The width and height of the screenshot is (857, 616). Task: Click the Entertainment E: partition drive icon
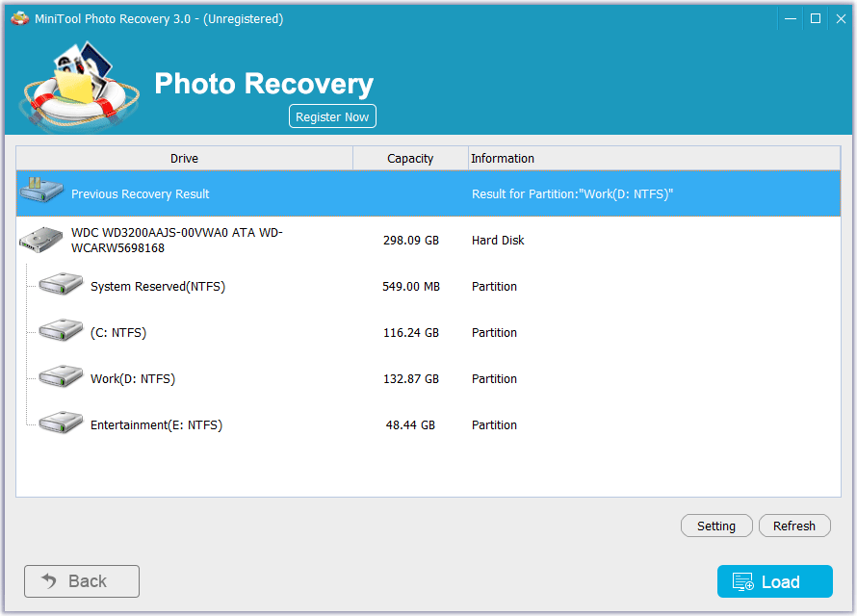point(61,423)
